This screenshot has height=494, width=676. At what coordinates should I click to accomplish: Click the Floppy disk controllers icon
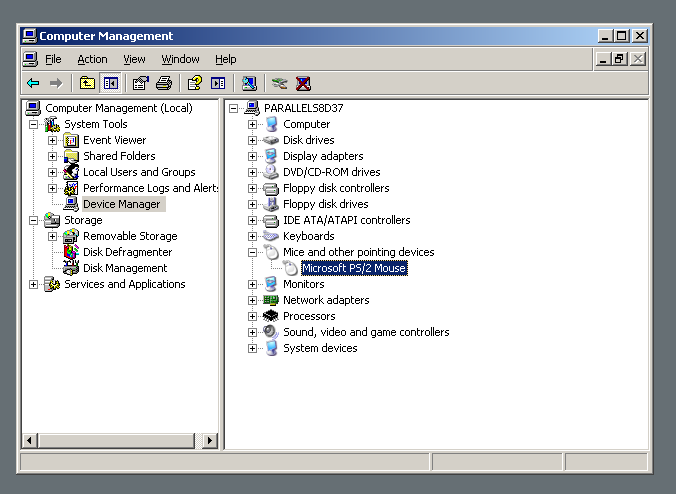click(x=271, y=188)
